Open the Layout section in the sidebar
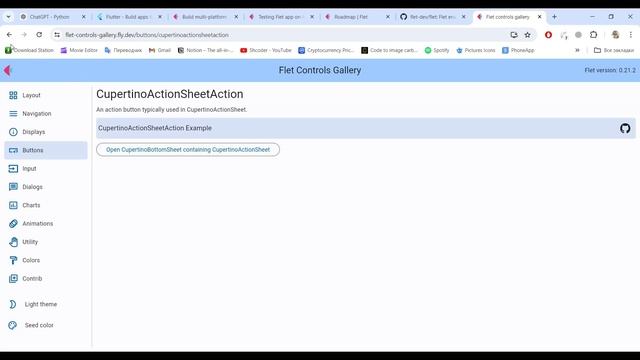 pyautogui.click(x=46, y=95)
